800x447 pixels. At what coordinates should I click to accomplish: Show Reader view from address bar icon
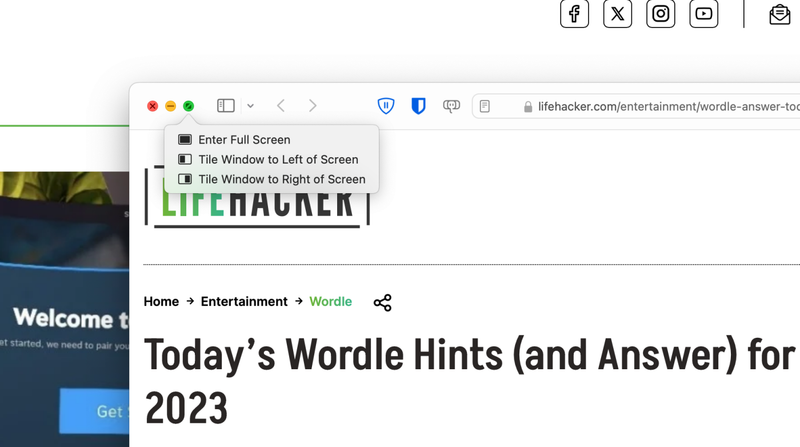pyautogui.click(x=485, y=106)
